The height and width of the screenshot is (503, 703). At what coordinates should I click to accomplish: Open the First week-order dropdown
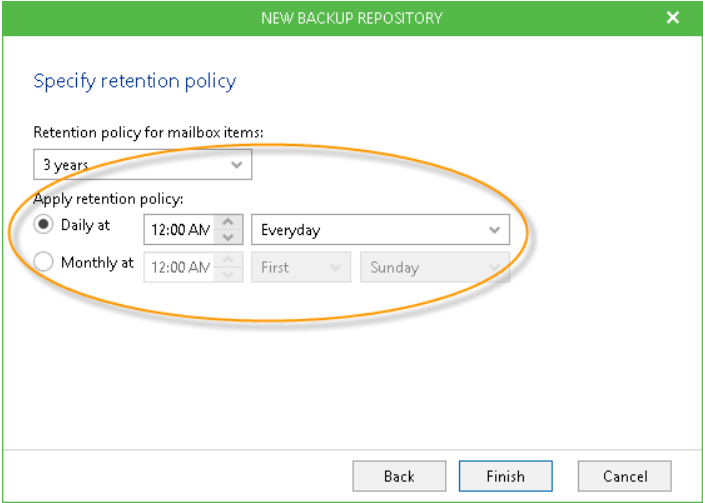[x=301, y=267]
